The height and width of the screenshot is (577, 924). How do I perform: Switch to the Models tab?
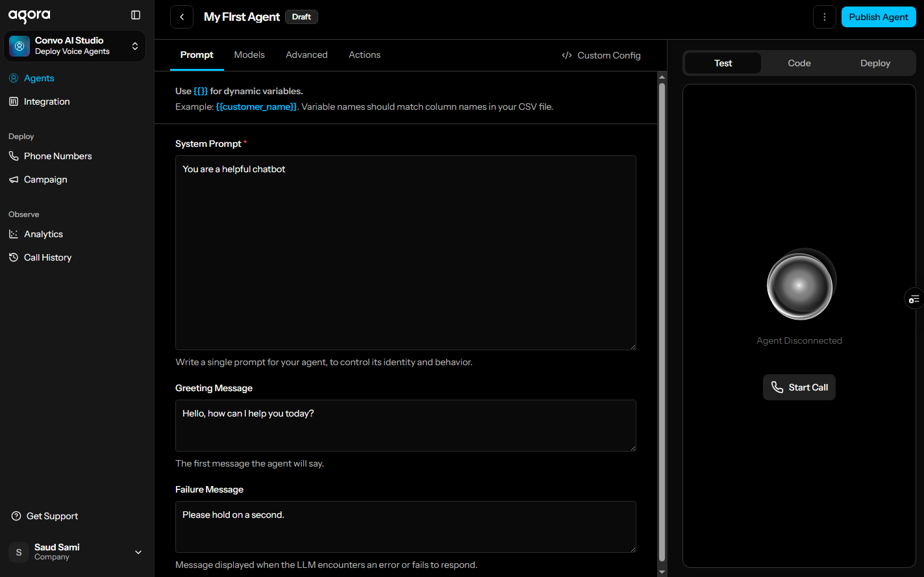(249, 55)
